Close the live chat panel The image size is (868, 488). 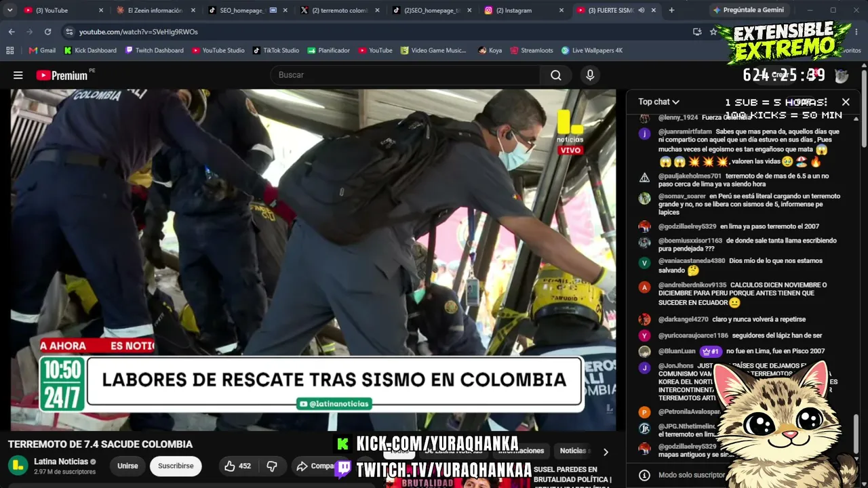coord(846,102)
